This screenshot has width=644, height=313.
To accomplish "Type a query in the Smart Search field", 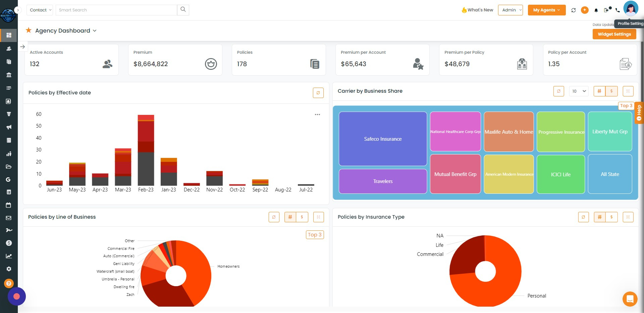I will 116,10.
